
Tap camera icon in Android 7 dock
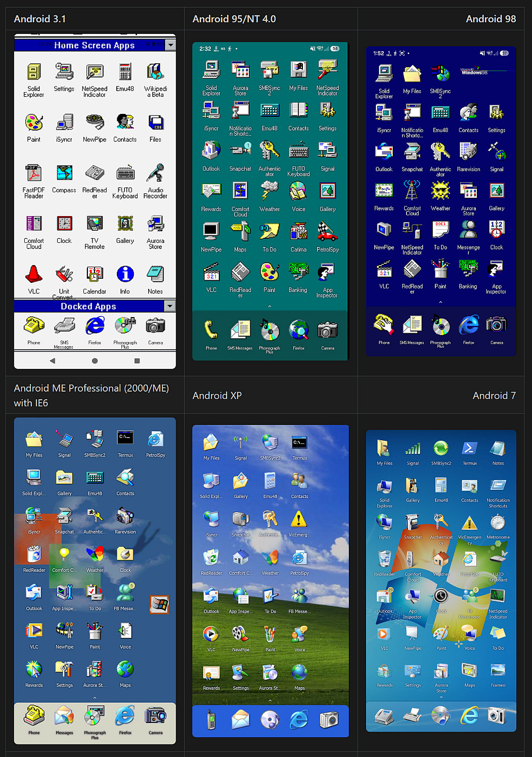click(497, 715)
